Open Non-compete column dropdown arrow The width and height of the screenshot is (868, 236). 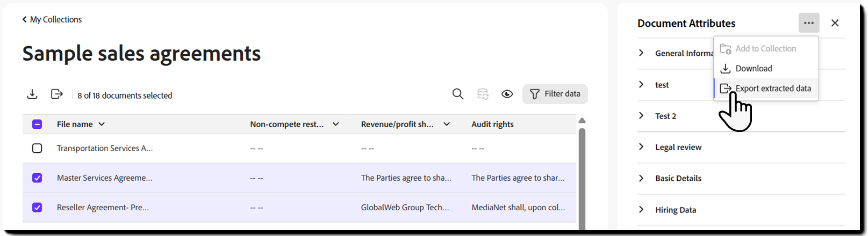click(336, 124)
